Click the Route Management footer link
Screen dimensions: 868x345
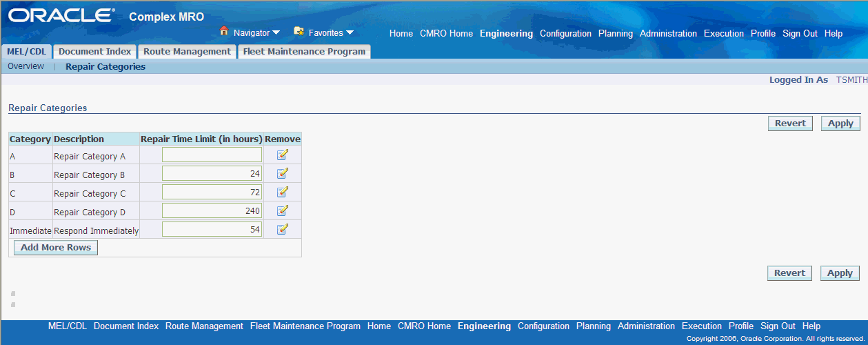coord(204,326)
